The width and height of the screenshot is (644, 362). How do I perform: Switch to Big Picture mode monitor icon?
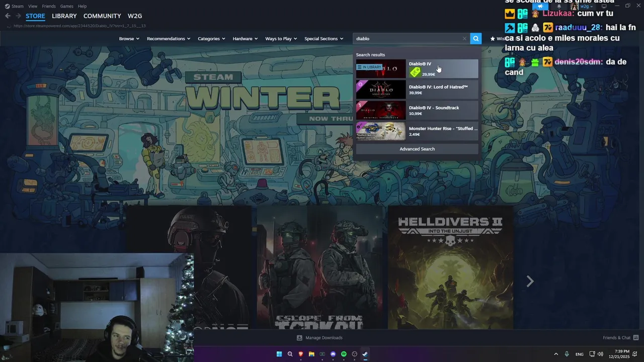tap(604, 6)
